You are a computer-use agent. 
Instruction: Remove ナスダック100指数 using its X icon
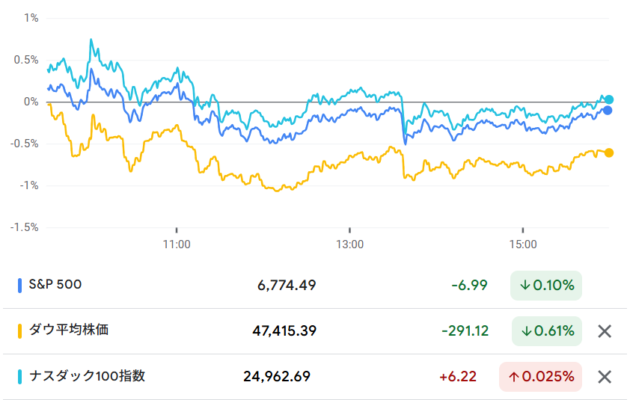tap(603, 377)
